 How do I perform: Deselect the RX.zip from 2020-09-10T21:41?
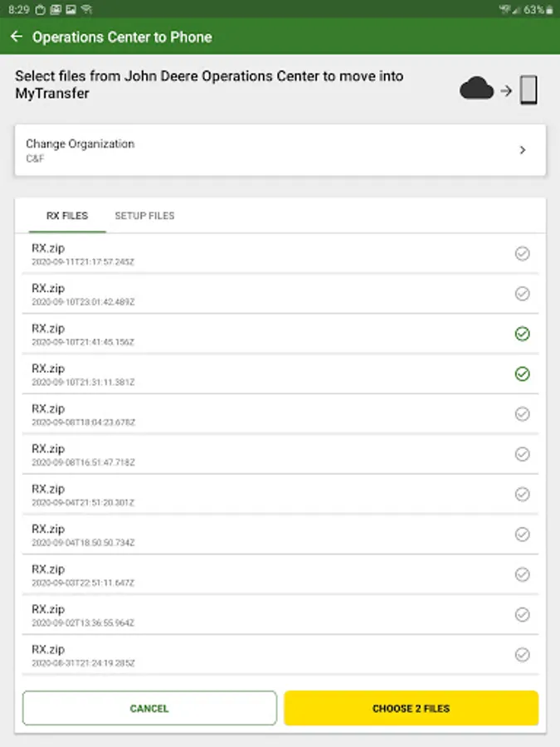522,334
